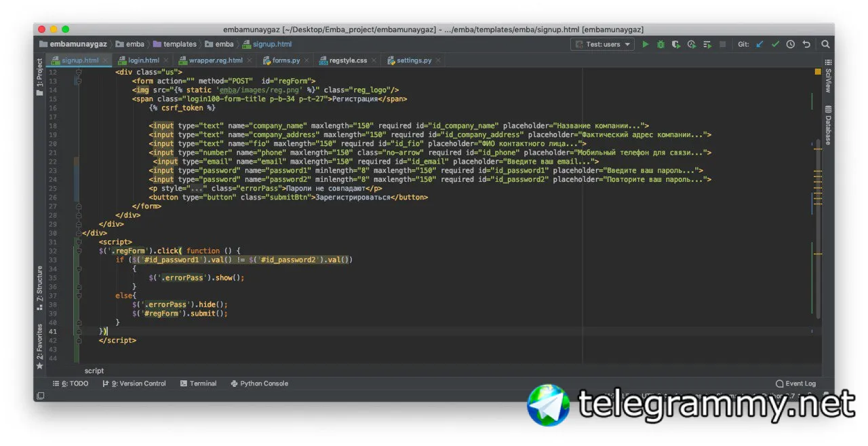Click templates folder in breadcrumb bar
Screen dimensions: 868x446
pyautogui.click(x=174, y=44)
